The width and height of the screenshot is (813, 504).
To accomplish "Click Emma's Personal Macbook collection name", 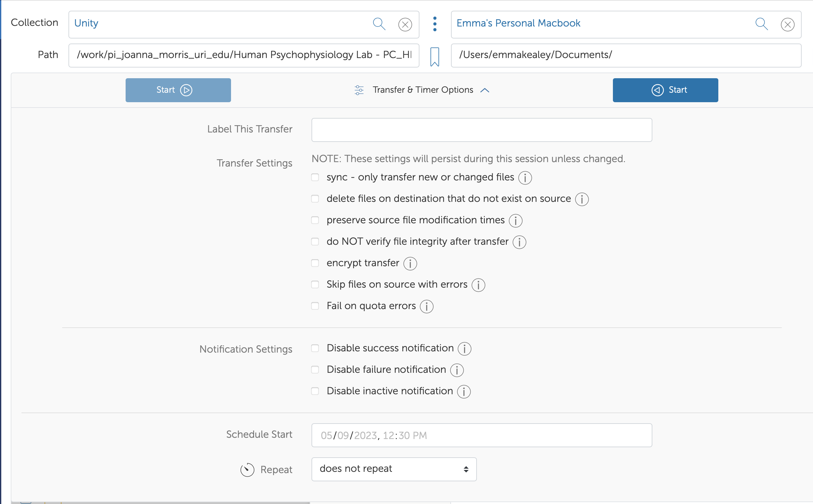I will coord(518,23).
